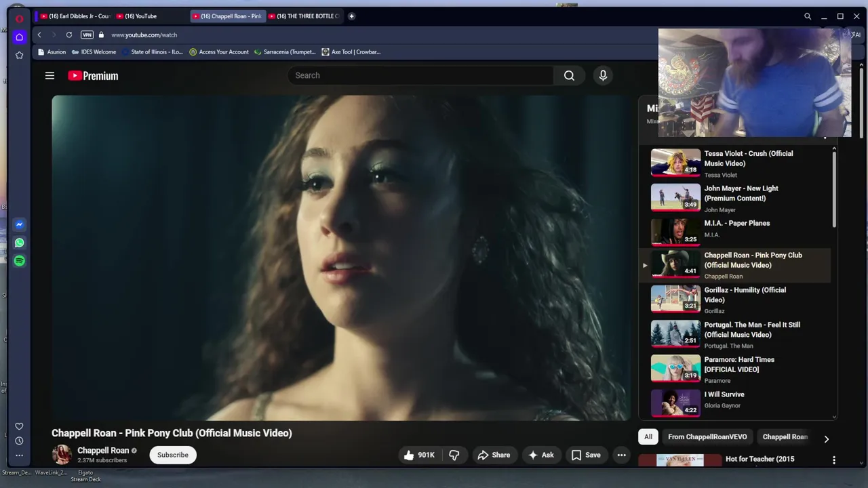Share the video
868x488 pixels.
(x=494, y=455)
